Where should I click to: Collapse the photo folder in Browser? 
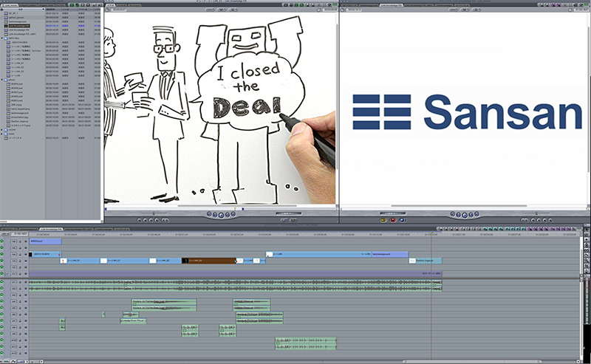tap(2, 80)
